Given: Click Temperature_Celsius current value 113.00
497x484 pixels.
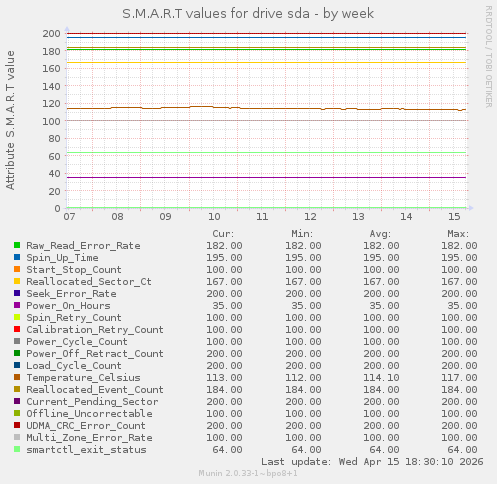Looking at the screenshot, I should (x=224, y=378).
